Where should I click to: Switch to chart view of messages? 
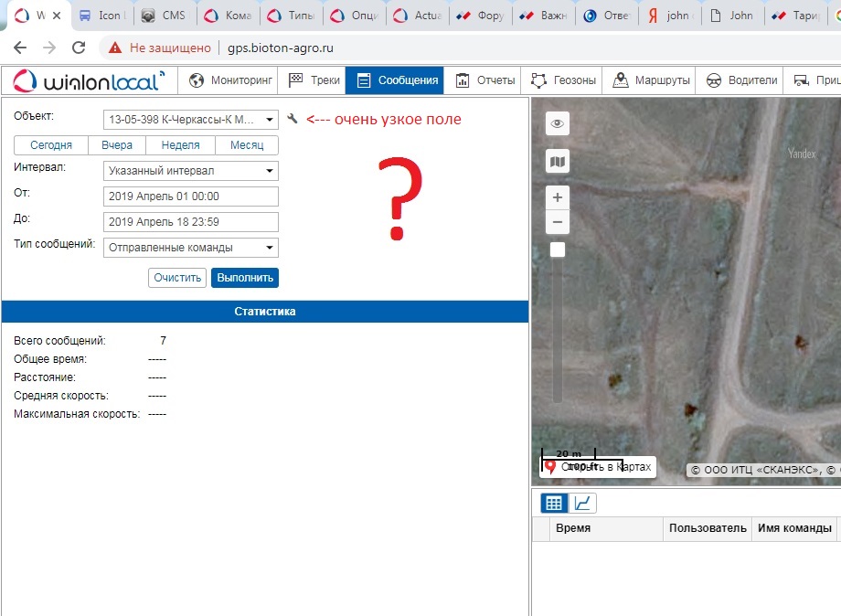581,503
